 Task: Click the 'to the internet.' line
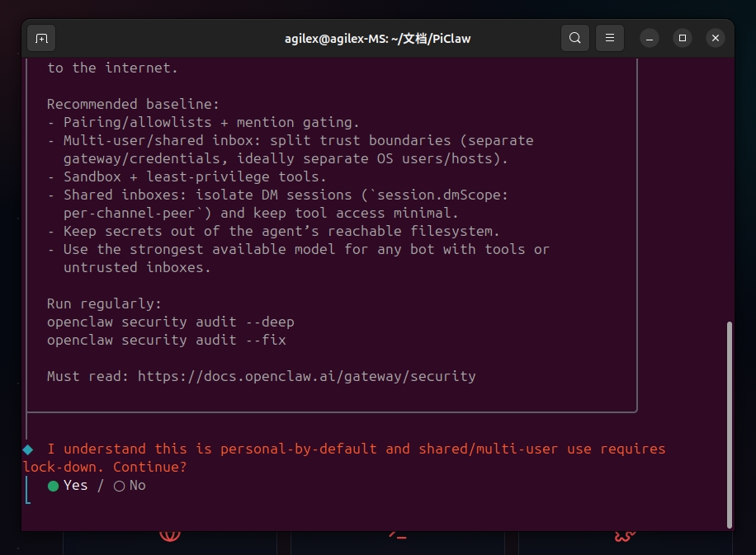click(112, 68)
